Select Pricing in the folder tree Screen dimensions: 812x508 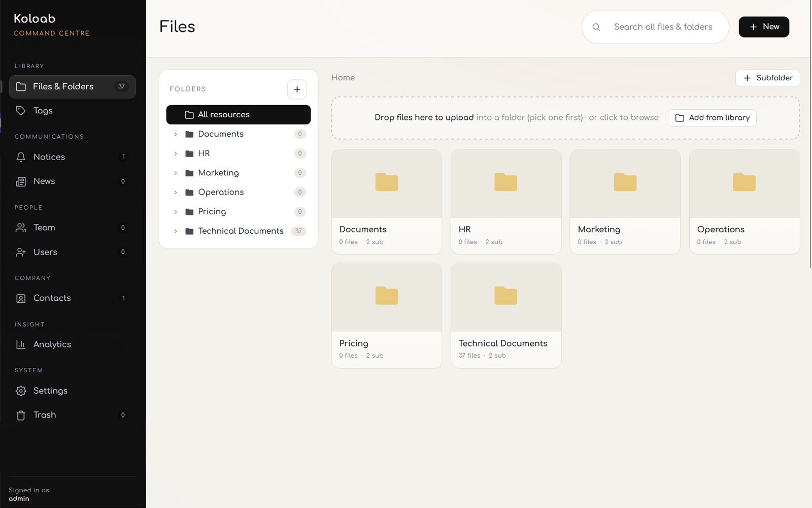pos(239,212)
